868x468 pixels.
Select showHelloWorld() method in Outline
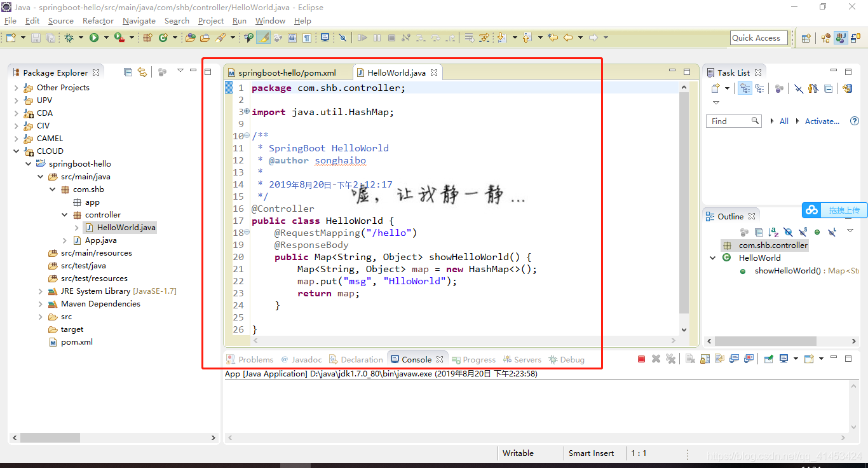click(x=787, y=271)
